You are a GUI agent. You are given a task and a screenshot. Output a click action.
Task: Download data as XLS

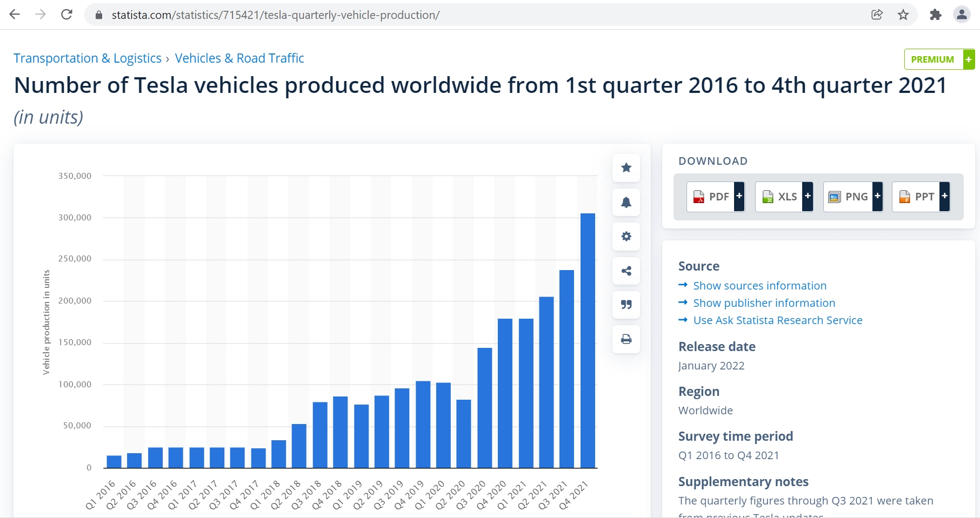pyautogui.click(x=784, y=197)
